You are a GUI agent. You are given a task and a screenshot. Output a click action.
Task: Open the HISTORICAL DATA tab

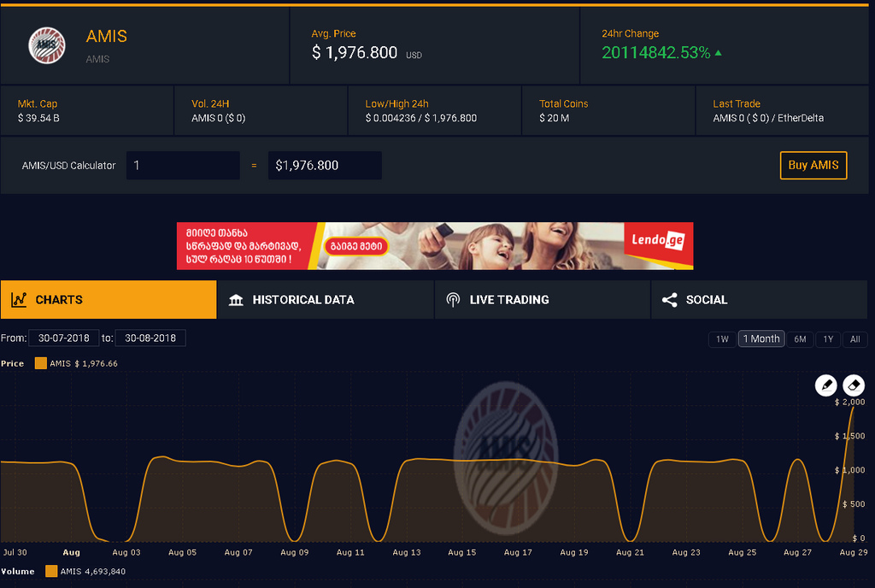326,300
